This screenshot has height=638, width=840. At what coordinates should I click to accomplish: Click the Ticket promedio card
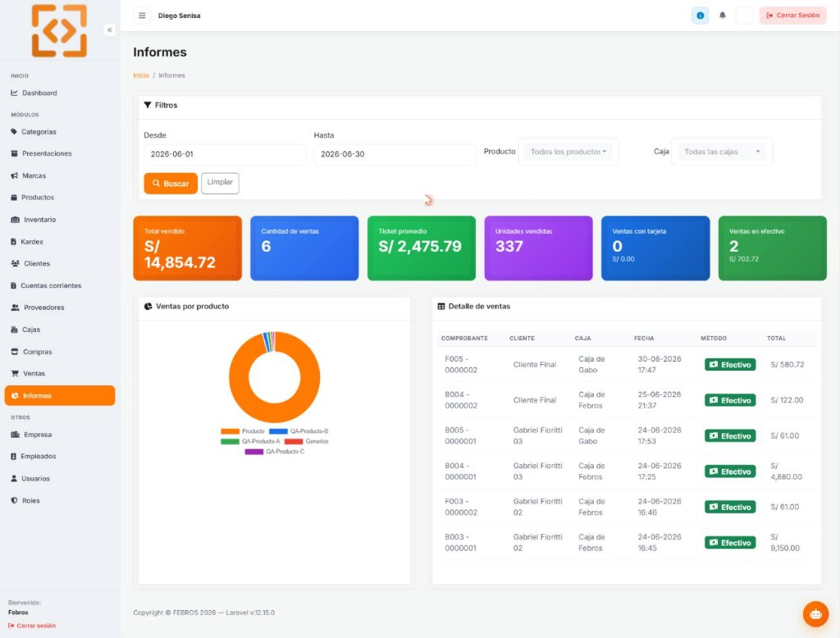(421, 248)
